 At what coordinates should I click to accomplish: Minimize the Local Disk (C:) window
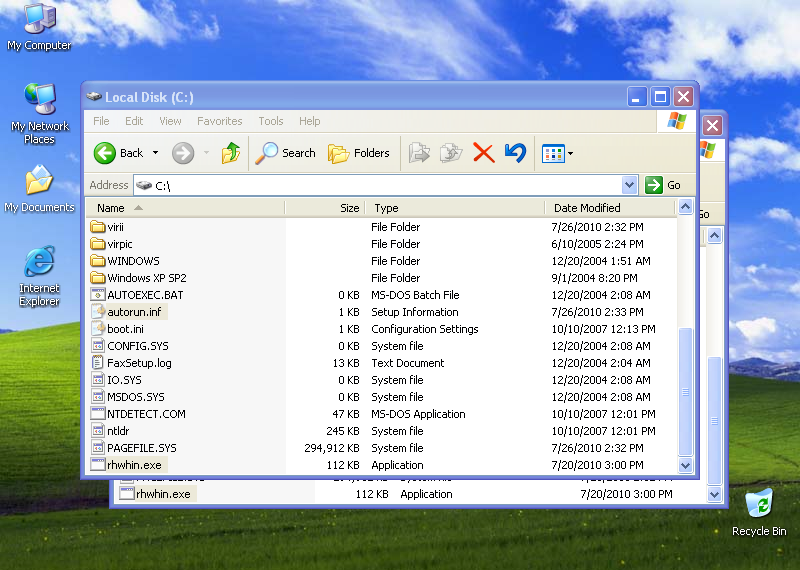click(636, 96)
